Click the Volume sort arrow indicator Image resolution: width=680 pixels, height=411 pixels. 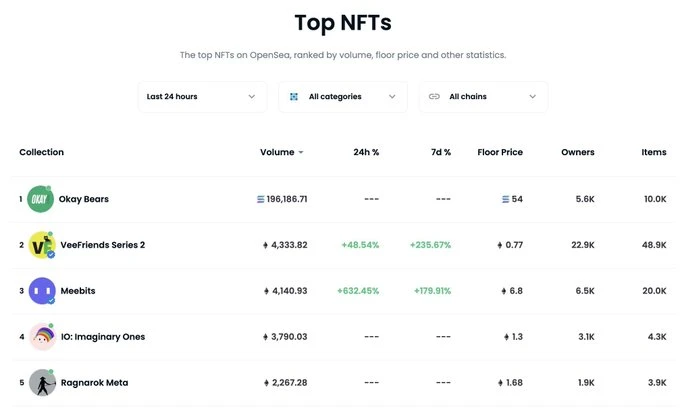pos(301,153)
